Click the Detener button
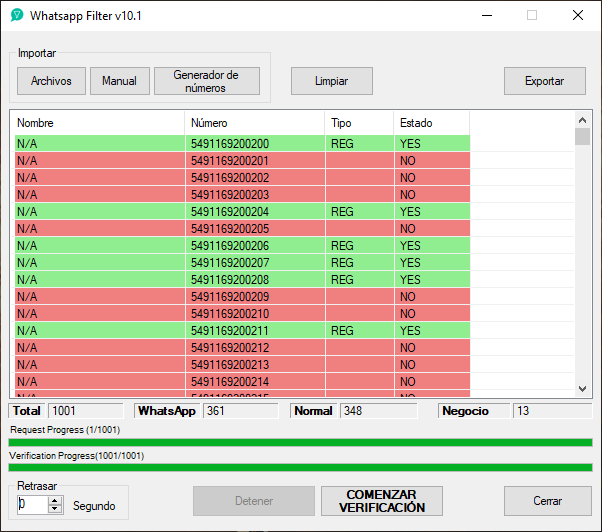The image size is (602, 532). click(254, 501)
